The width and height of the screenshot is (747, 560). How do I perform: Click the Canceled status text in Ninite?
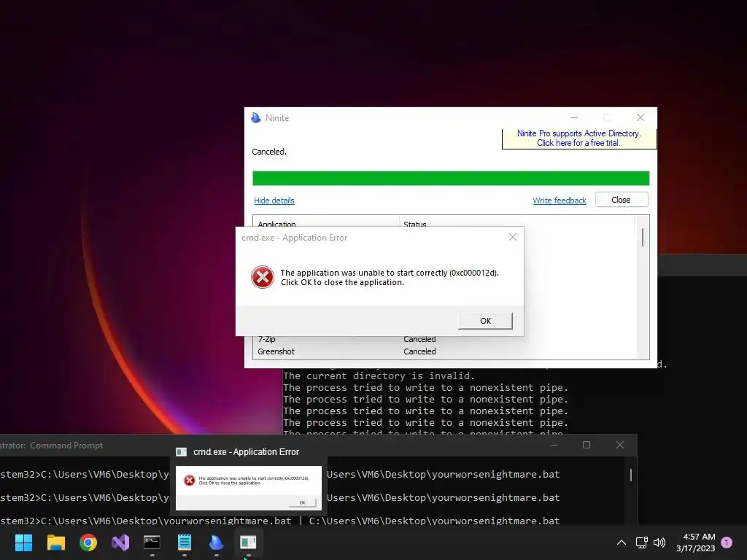coord(269,152)
